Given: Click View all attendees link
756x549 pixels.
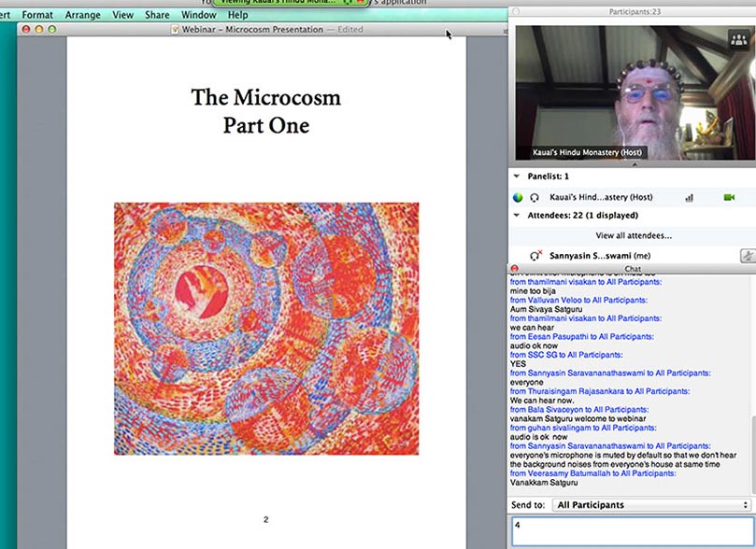Looking at the screenshot, I should pyautogui.click(x=633, y=235).
